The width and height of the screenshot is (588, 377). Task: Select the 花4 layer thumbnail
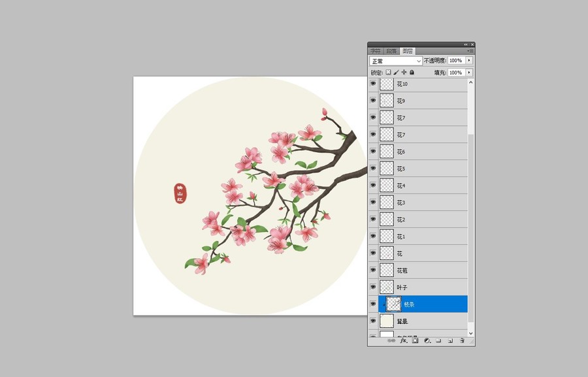387,186
